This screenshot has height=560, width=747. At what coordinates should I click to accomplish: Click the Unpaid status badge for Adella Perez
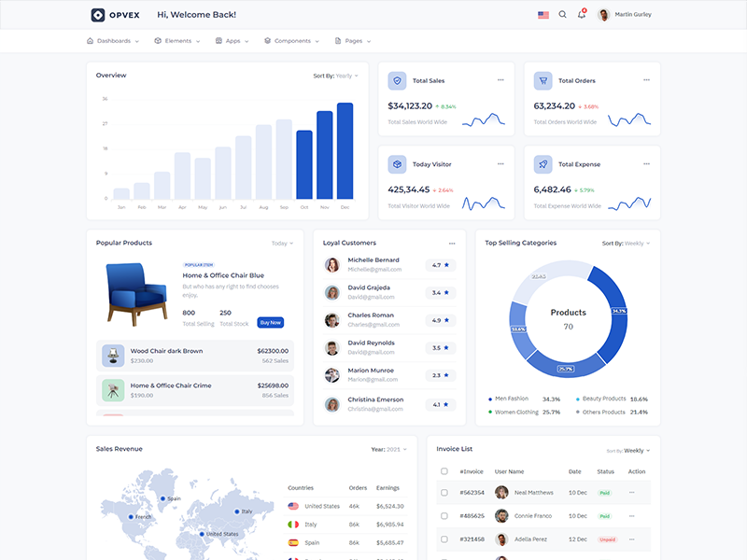(x=608, y=539)
